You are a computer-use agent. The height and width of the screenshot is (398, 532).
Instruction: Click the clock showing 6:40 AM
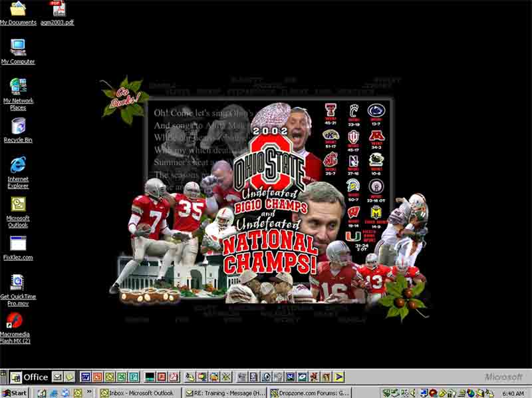(513, 393)
